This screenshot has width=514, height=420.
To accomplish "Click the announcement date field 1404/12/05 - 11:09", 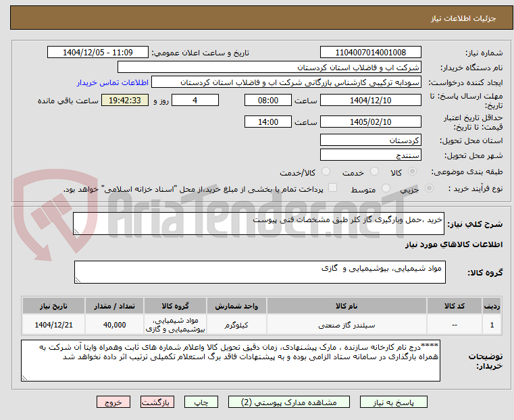I will point(98,53).
